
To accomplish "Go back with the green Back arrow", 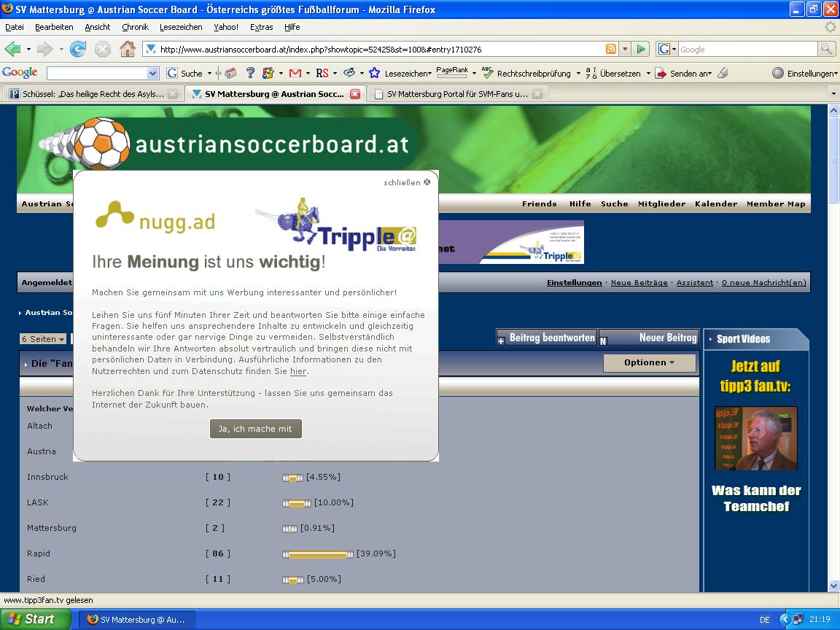I will tap(12, 50).
